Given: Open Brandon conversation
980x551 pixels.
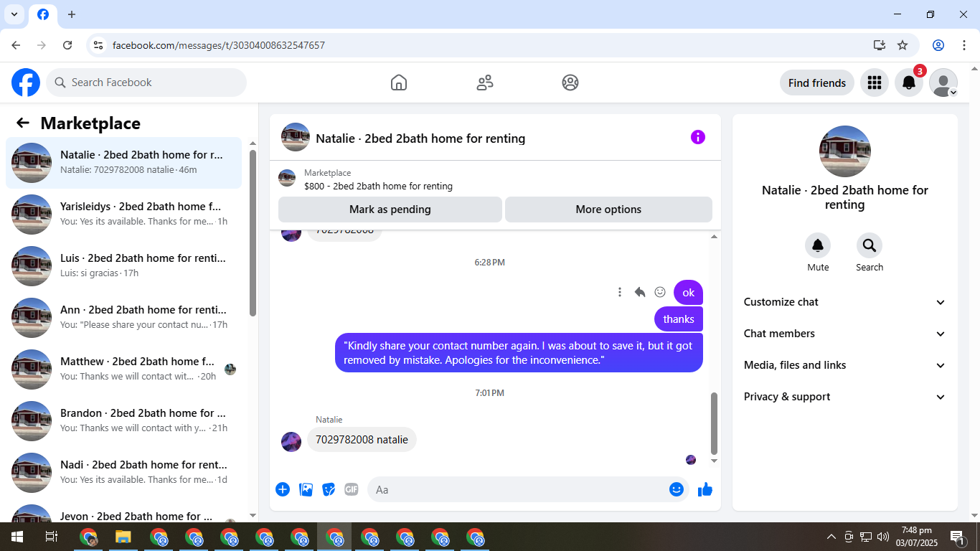Looking at the screenshot, I should click(x=124, y=421).
